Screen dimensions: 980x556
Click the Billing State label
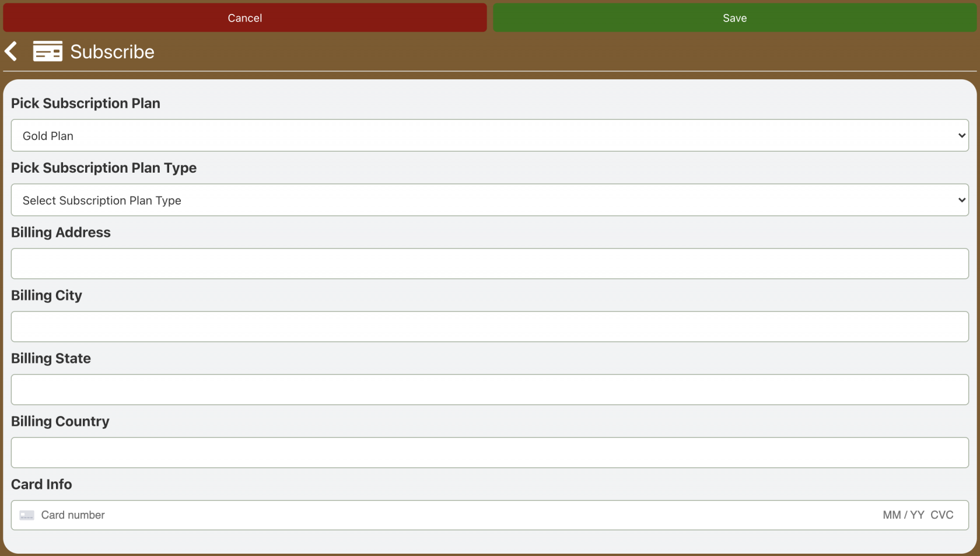pyautogui.click(x=51, y=358)
